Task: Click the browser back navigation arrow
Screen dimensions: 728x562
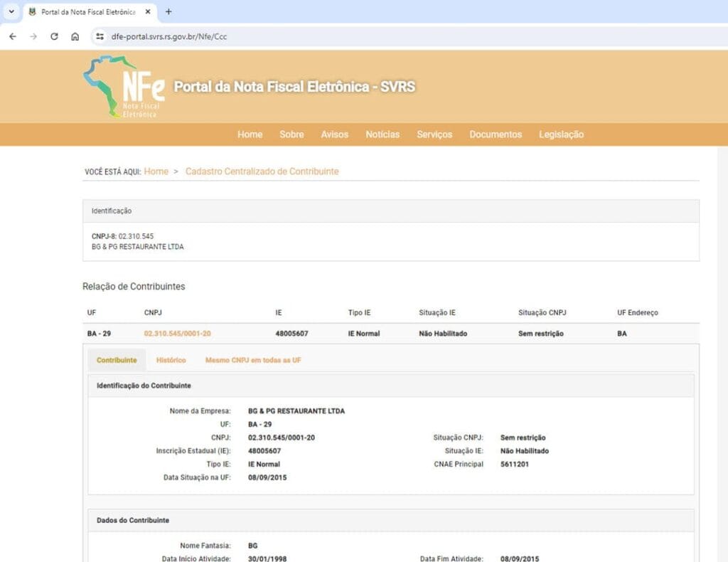Action: tap(12, 36)
